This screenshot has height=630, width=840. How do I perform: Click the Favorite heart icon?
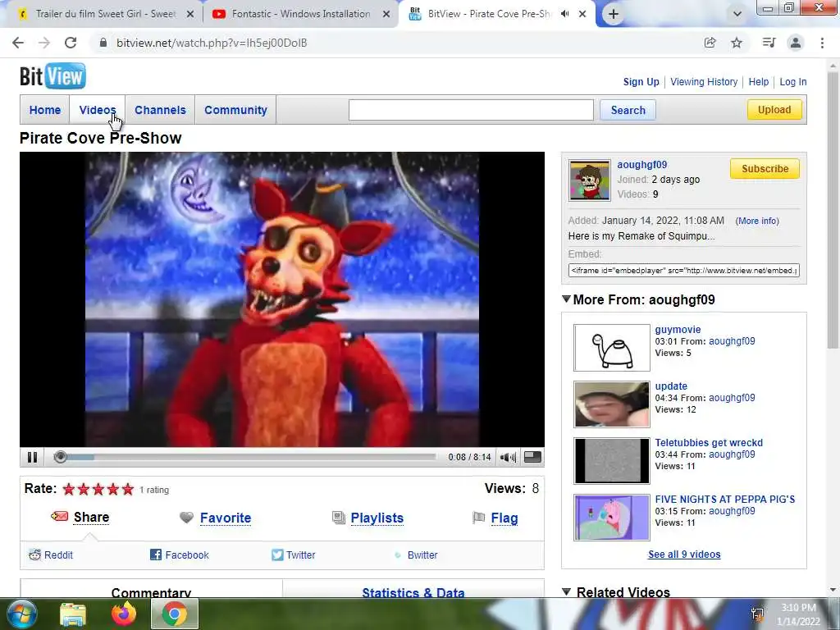(x=186, y=518)
